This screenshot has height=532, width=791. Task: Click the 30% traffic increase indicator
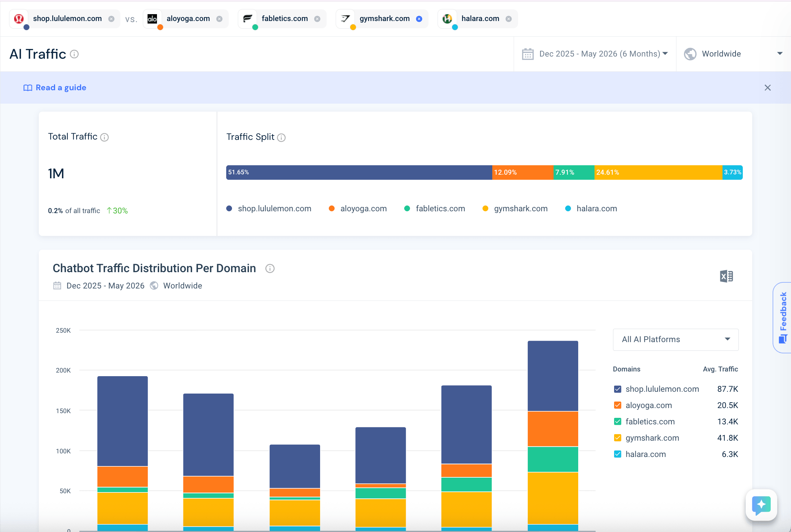click(x=117, y=211)
